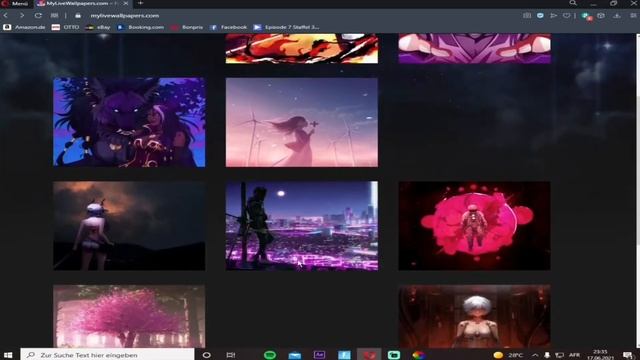Open network status tray icon
The image size is (640, 360).
pyautogui.click(x=560, y=355)
